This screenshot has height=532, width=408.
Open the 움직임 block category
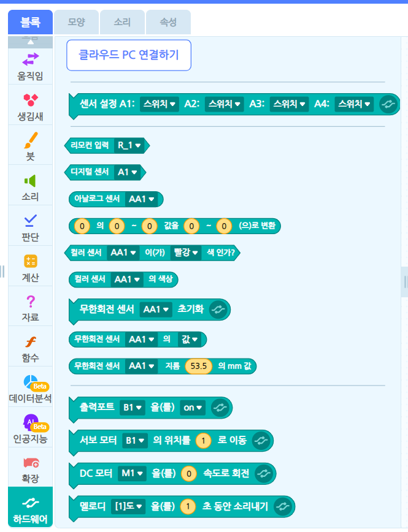pos(30,66)
